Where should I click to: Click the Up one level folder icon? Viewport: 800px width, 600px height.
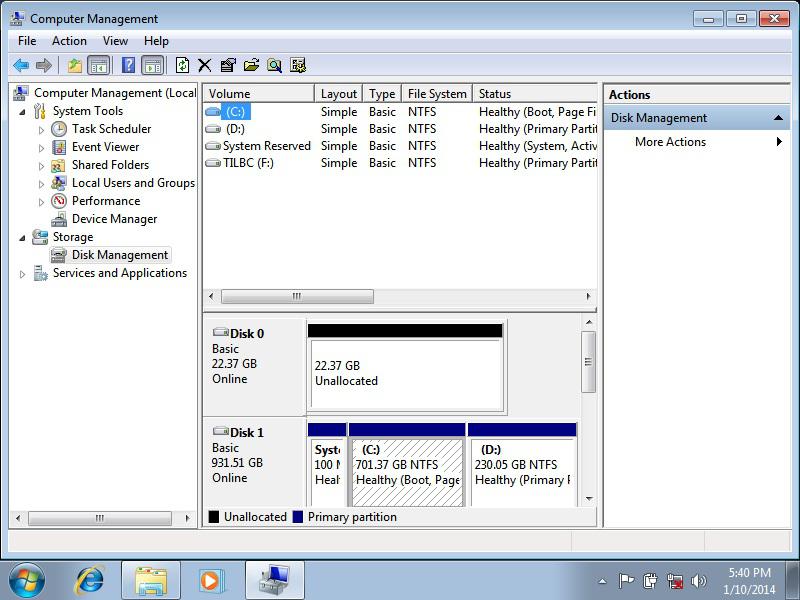click(x=74, y=65)
